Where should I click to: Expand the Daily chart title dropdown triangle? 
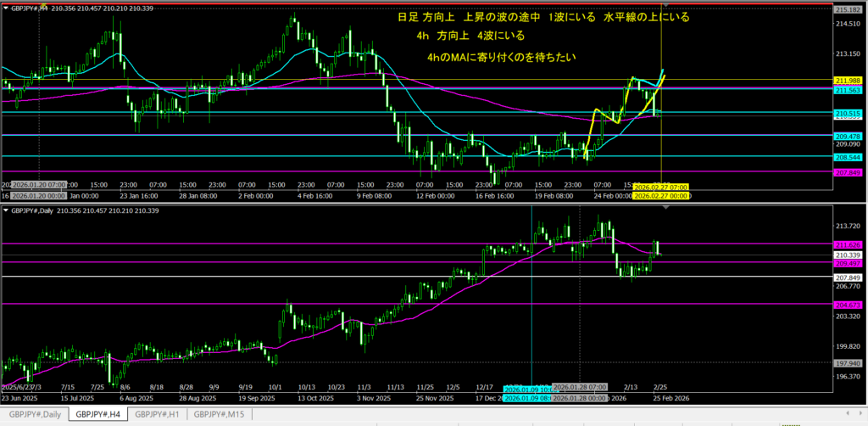(x=5, y=210)
